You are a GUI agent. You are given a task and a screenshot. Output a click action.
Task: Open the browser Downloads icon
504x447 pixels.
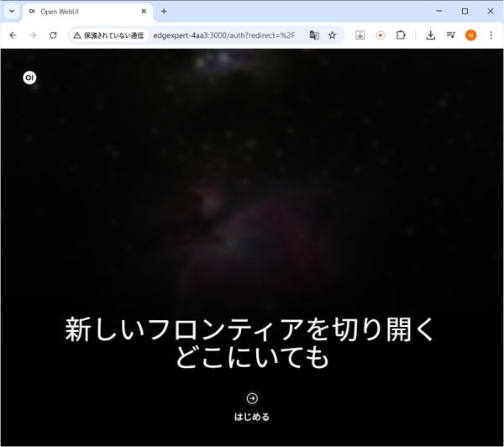pyautogui.click(x=430, y=35)
